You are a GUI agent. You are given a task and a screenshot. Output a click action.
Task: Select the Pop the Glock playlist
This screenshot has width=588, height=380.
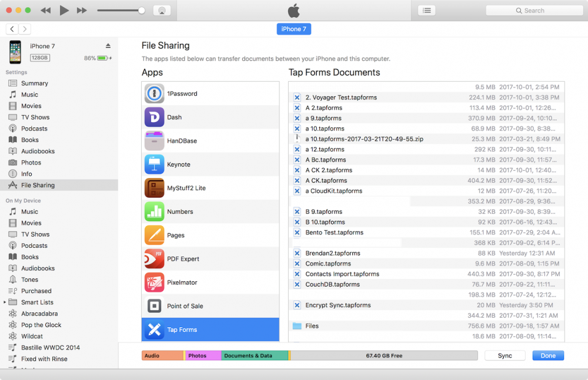pos(59,325)
